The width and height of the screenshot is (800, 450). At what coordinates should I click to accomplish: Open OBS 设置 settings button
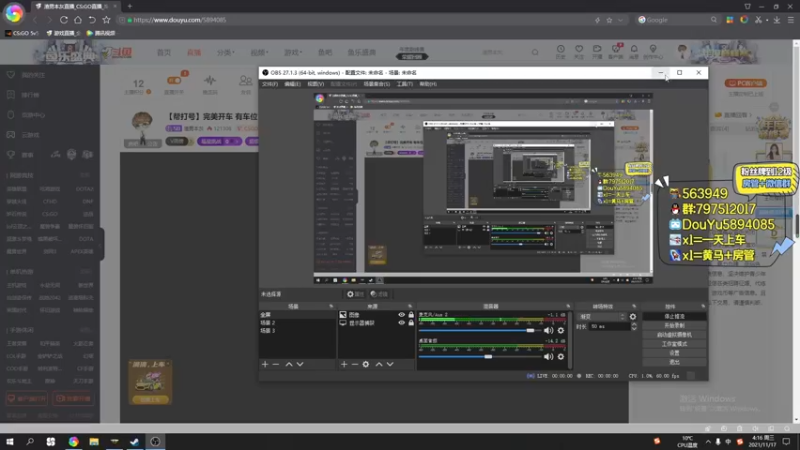(x=674, y=353)
